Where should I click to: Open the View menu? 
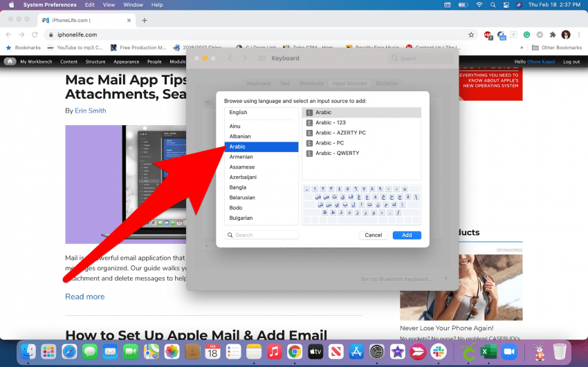tap(109, 5)
